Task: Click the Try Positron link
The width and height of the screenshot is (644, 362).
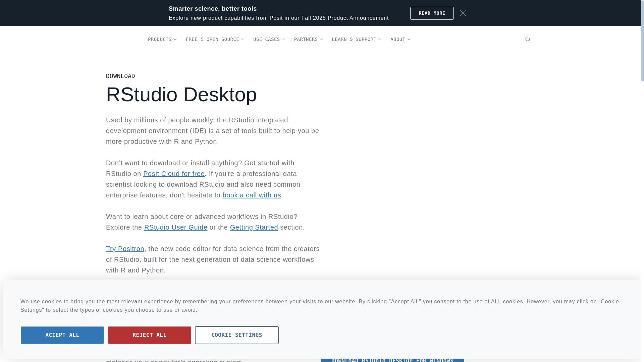Action: click(x=125, y=249)
